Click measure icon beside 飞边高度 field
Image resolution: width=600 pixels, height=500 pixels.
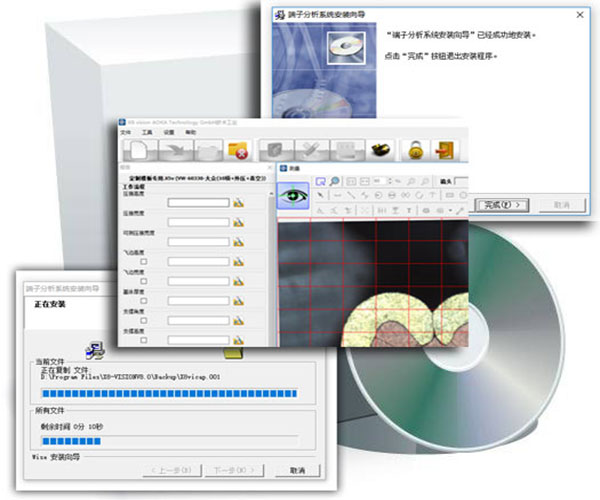[238, 262]
